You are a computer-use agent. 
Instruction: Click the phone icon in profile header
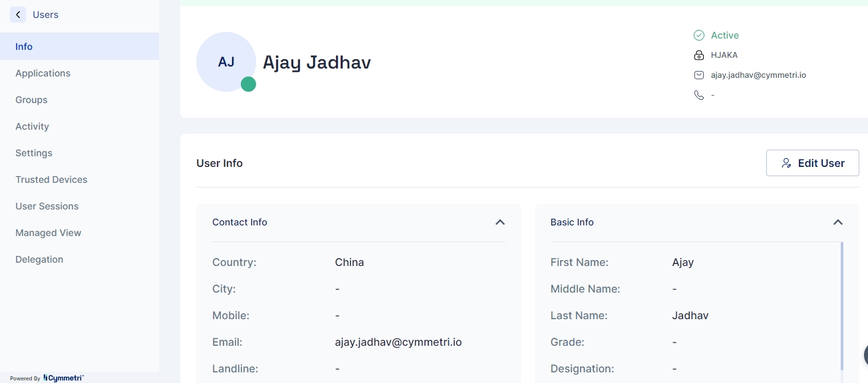pos(698,95)
